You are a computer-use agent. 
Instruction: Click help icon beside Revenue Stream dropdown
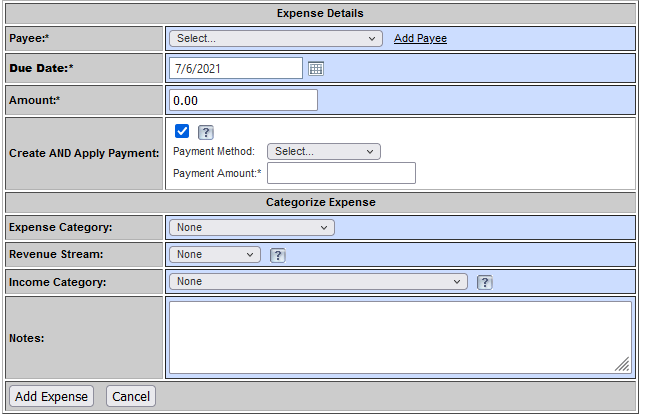pos(278,255)
